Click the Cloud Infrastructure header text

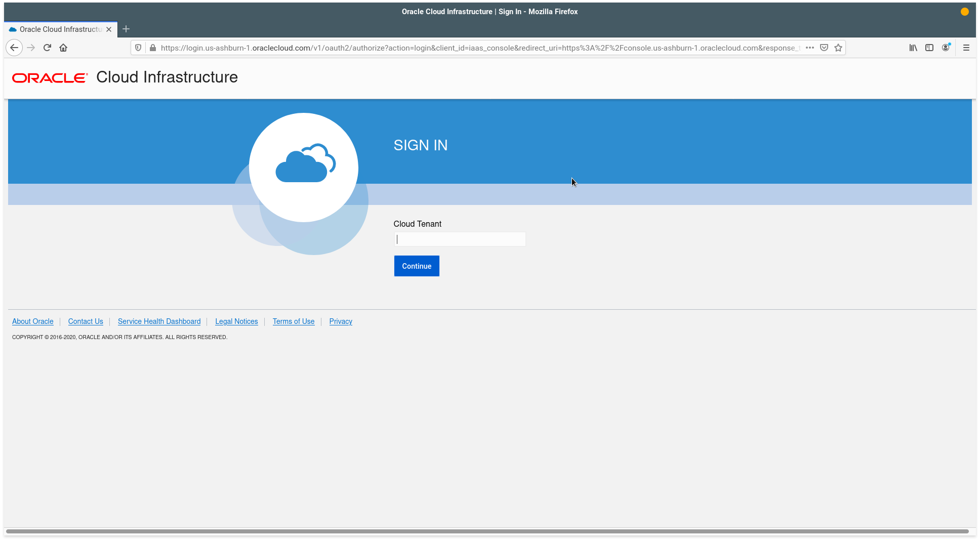[167, 77]
